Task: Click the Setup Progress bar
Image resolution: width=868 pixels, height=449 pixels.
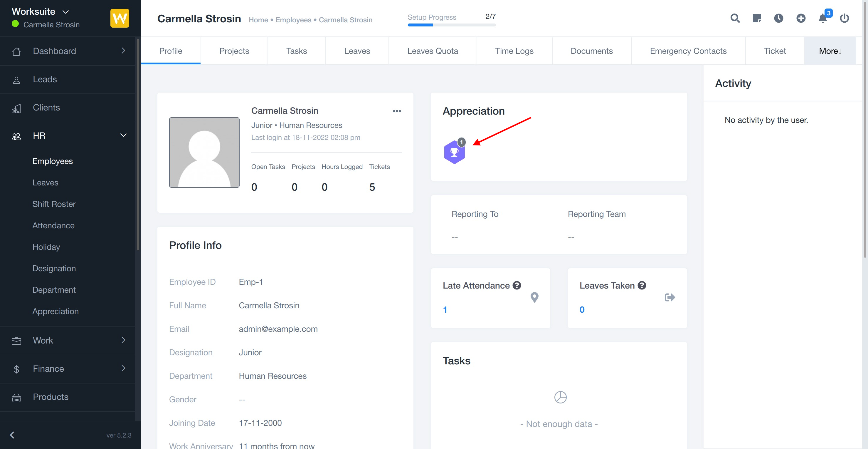Action: pyautogui.click(x=451, y=25)
